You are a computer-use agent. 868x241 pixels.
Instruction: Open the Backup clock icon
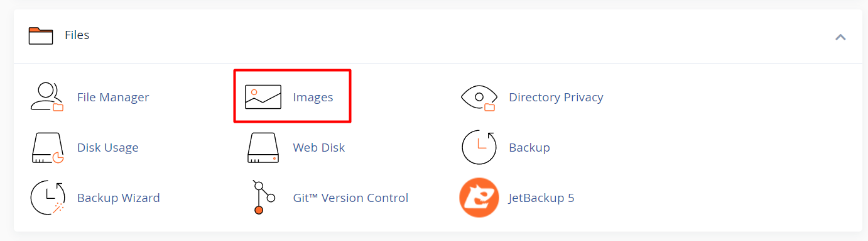(479, 147)
